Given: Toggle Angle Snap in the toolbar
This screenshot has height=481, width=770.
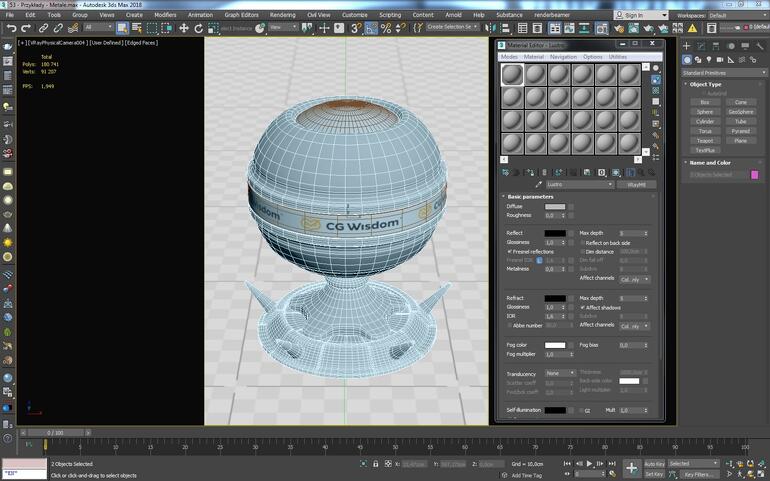Looking at the screenshot, I should pos(371,28).
